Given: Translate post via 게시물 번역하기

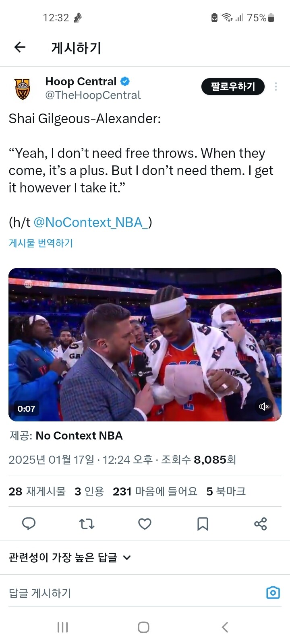Looking at the screenshot, I should pos(41,243).
